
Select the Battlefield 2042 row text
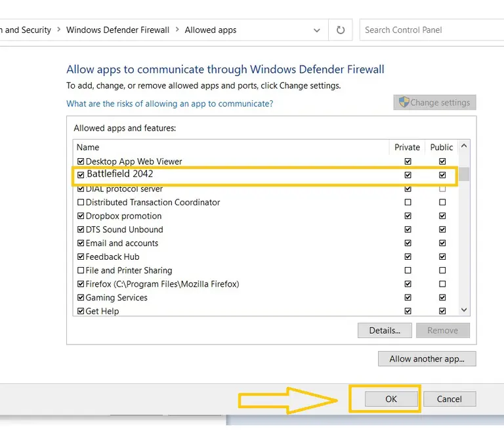[120, 174]
